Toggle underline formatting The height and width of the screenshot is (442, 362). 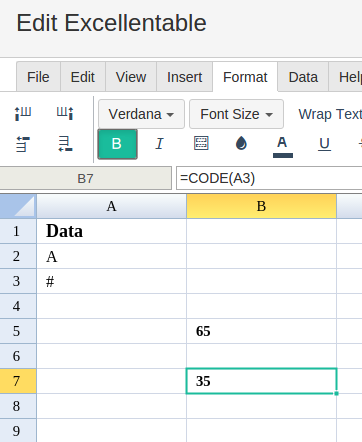pos(324,144)
